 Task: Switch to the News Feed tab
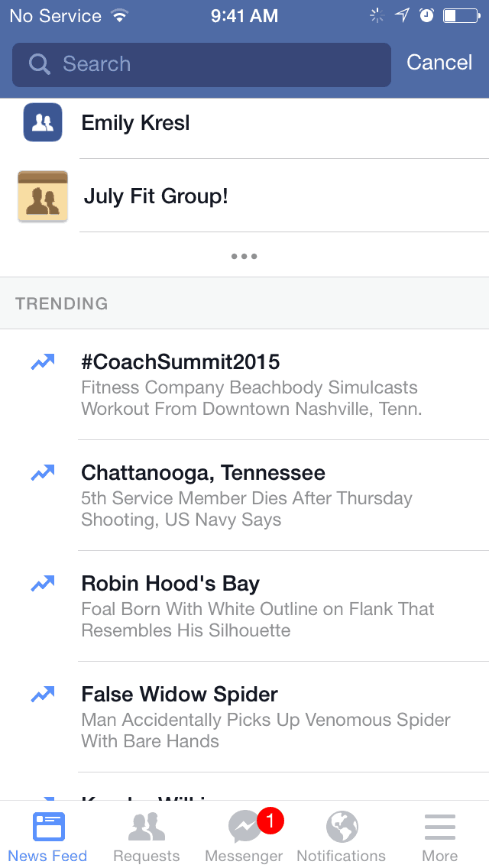pos(48,836)
